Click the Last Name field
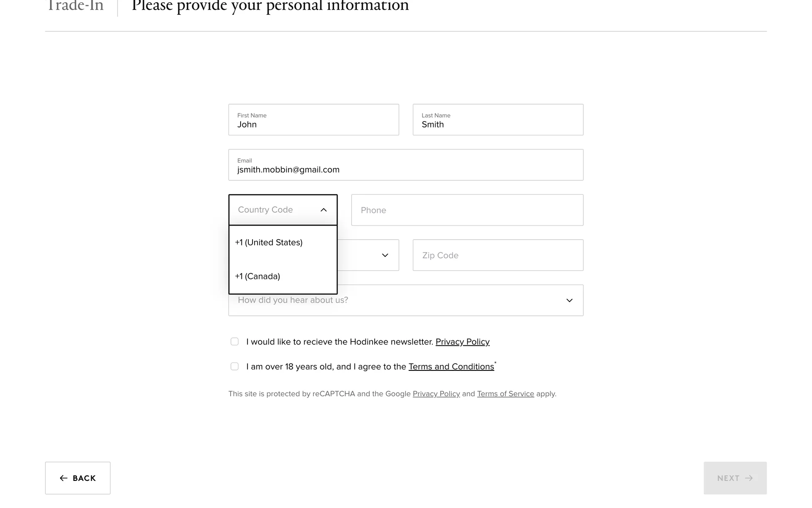The image size is (812, 508). [x=498, y=120]
